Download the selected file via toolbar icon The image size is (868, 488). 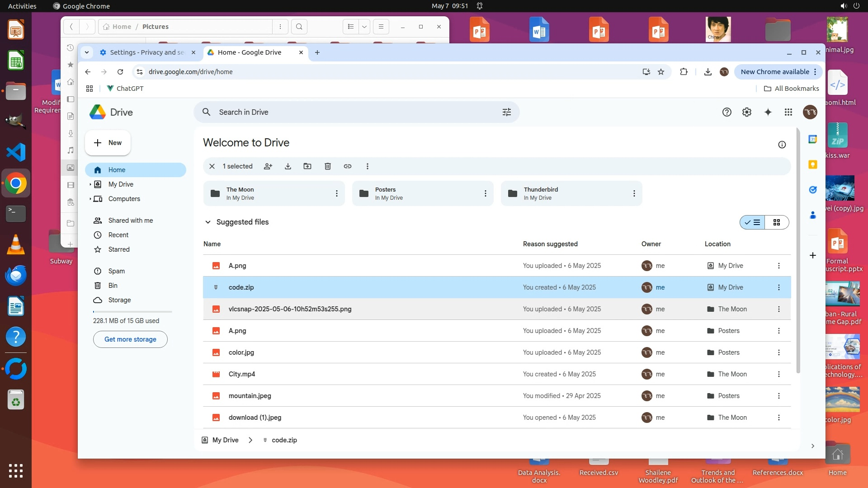point(288,166)
